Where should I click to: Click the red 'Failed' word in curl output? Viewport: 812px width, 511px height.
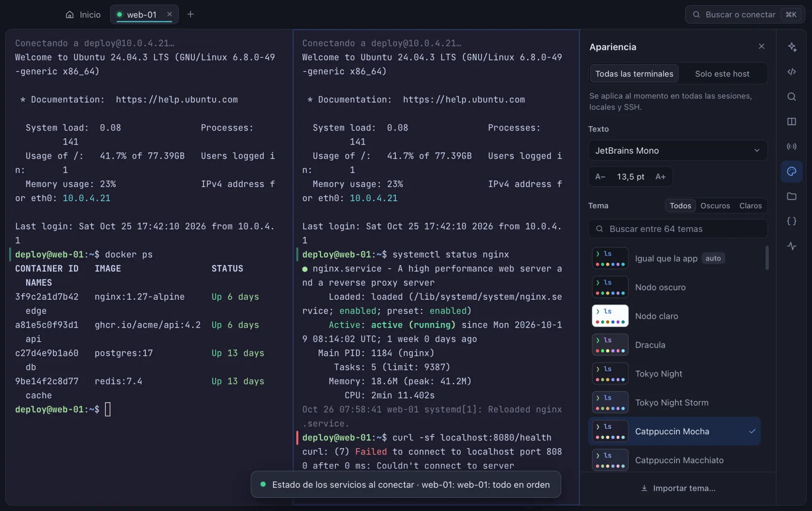tap(371, 452)
